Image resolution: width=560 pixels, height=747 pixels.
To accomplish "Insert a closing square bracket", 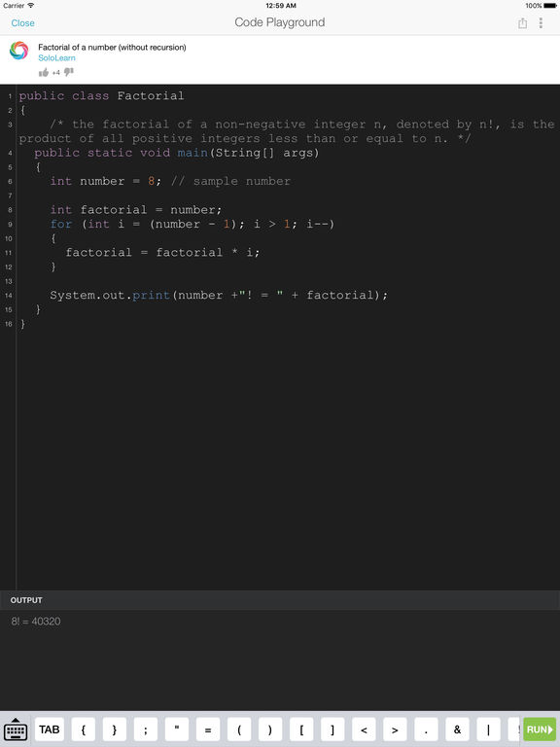I will [x=332, y=729].
